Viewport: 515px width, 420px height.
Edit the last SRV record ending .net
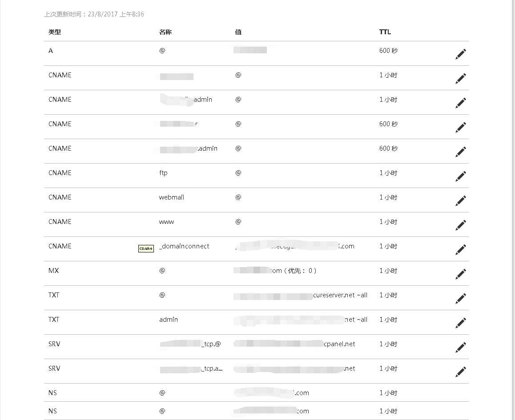[x=460, y=372]
